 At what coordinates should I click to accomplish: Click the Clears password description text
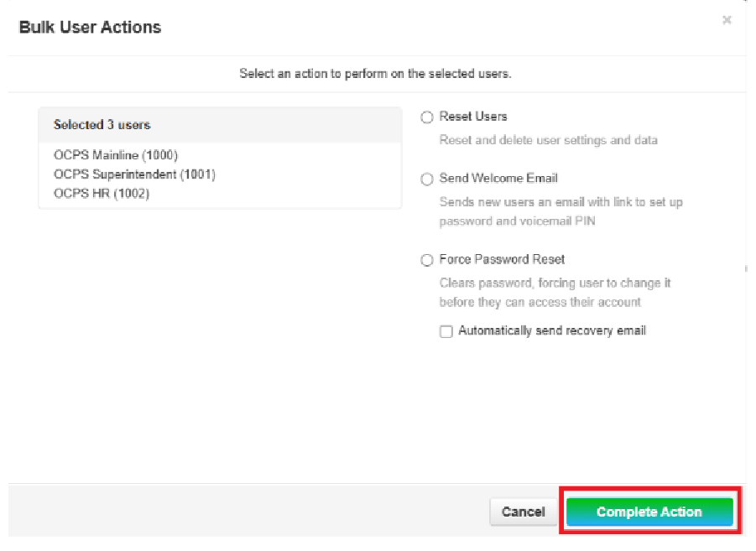pyautogui.click(x=555, y=293)
